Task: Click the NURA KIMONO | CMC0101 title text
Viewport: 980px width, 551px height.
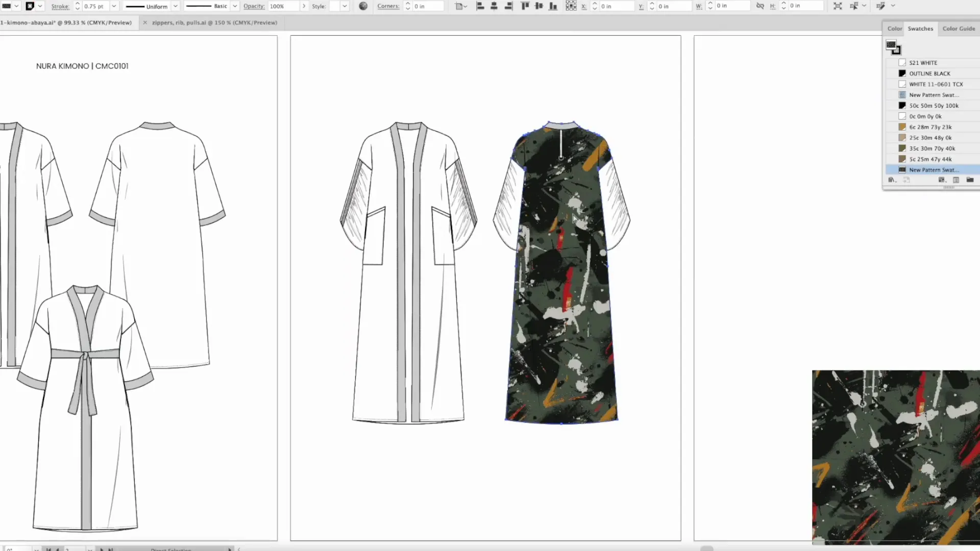Action: (82, 66)
